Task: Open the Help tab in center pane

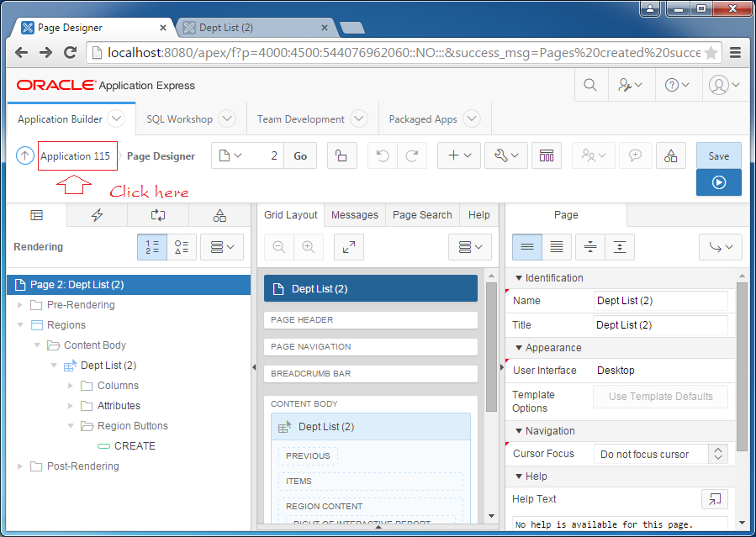Action: (x=478, y=215)
